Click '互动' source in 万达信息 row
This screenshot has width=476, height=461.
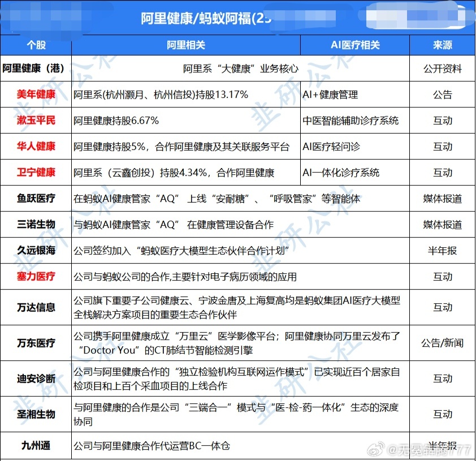click(442, 307)
